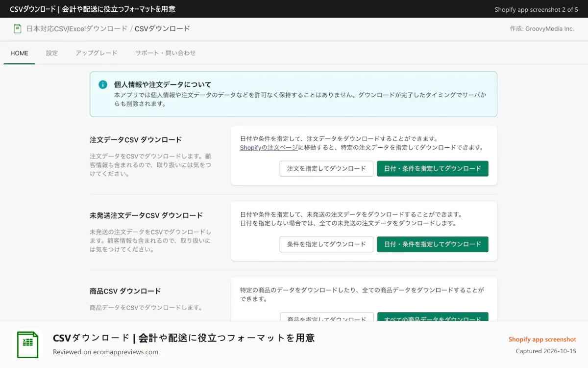The image size is (588, 368).
Task: Click bottom banner title CSVダウンロード | 会計や配送
Action: coord(184,338)
